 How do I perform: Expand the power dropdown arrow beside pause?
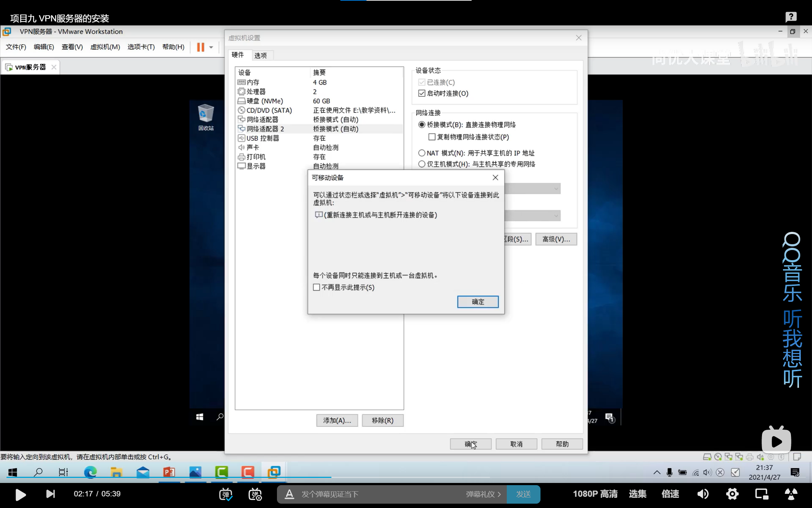[211, 47]
